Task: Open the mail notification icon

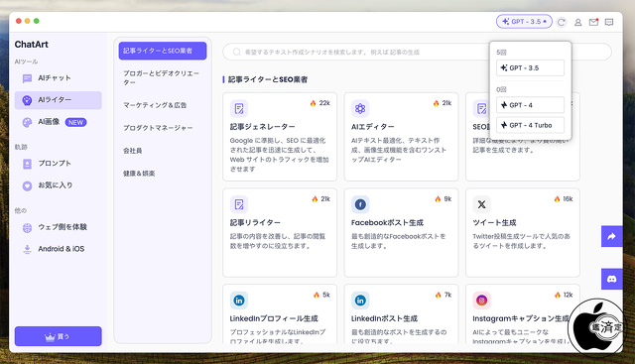Action: [593, 22]
